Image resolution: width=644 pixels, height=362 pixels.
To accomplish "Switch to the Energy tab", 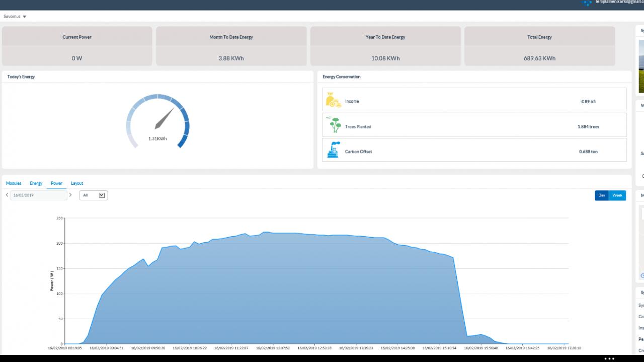I will point(36,183).
